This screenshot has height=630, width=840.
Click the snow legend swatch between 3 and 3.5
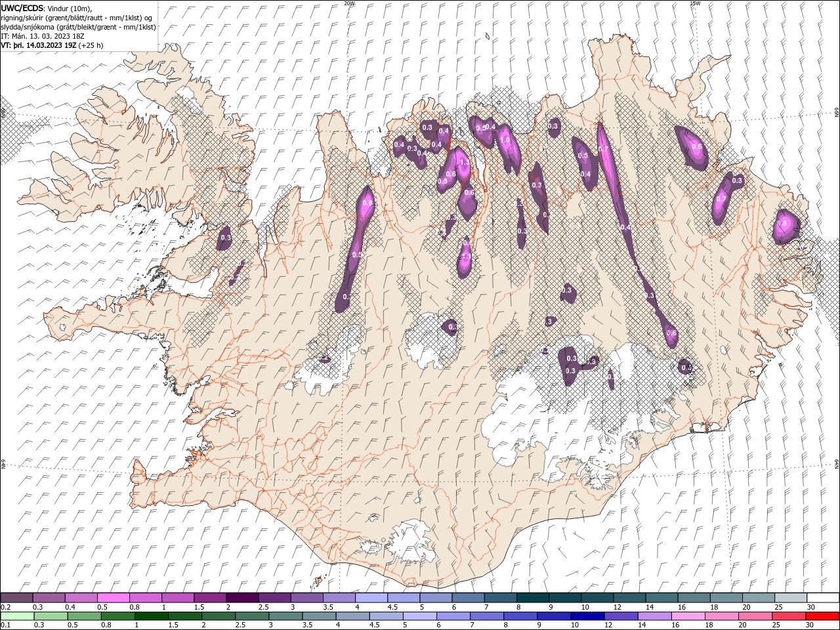click(307, 598)
